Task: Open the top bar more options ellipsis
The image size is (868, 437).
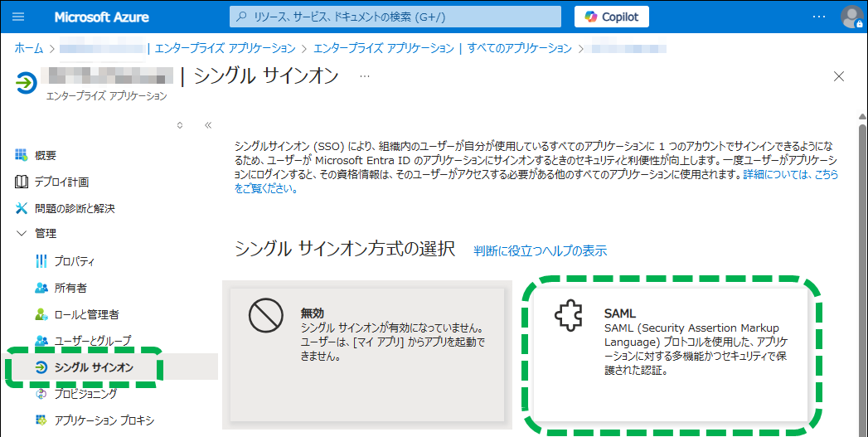Action: tap(819, 17)
